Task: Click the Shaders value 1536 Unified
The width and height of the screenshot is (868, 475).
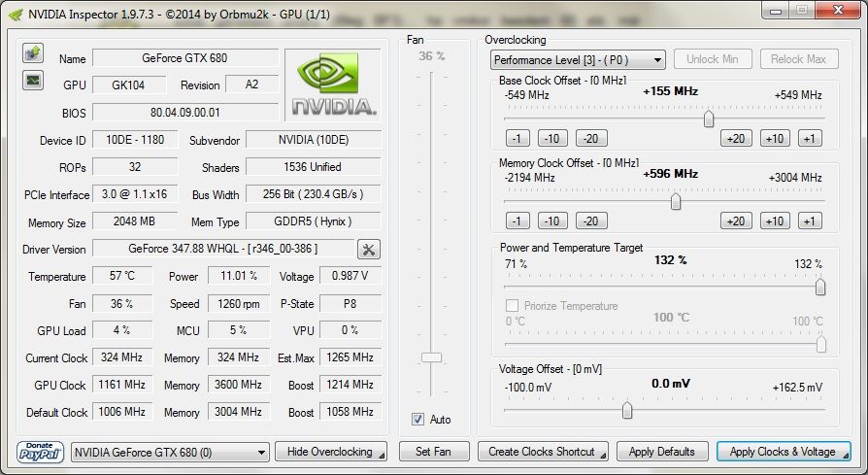Action: point(314,167)
